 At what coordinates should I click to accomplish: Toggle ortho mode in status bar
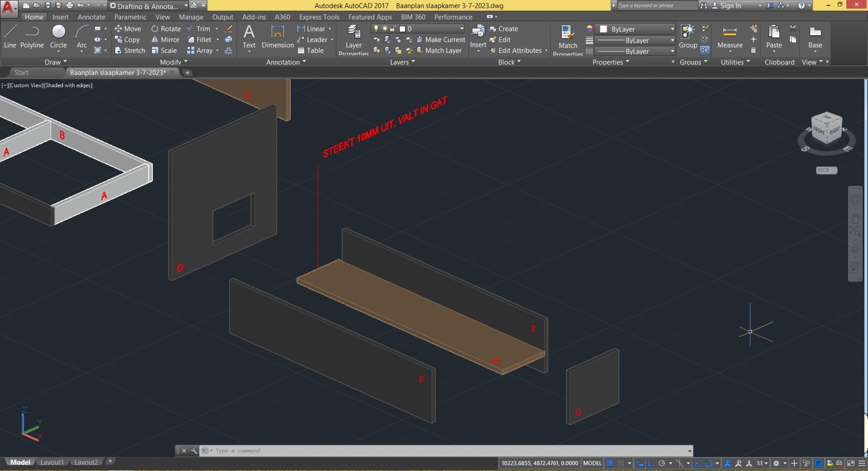(651, 463)
